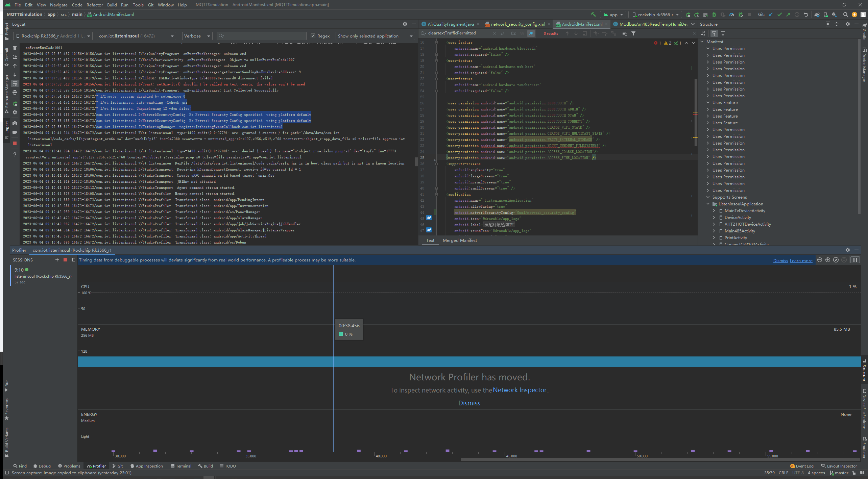Open App Inspection tool window button
868x479 pixels.
coord(146,466)
